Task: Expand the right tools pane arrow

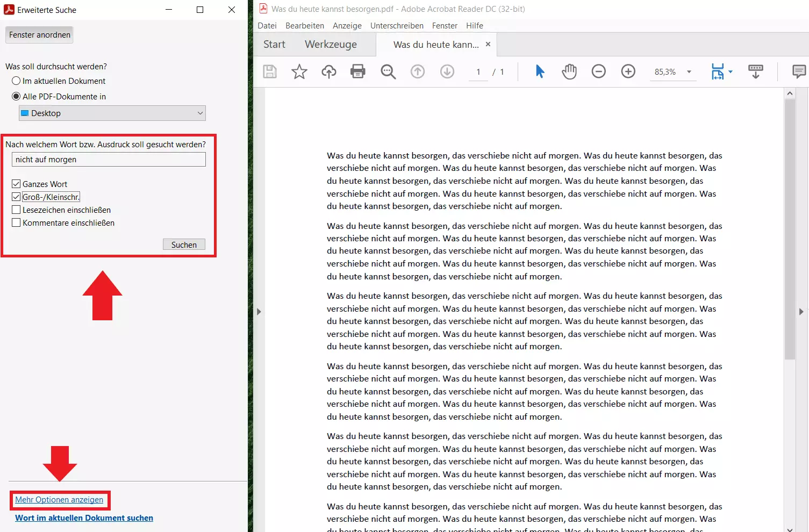Action: [801, 312]
